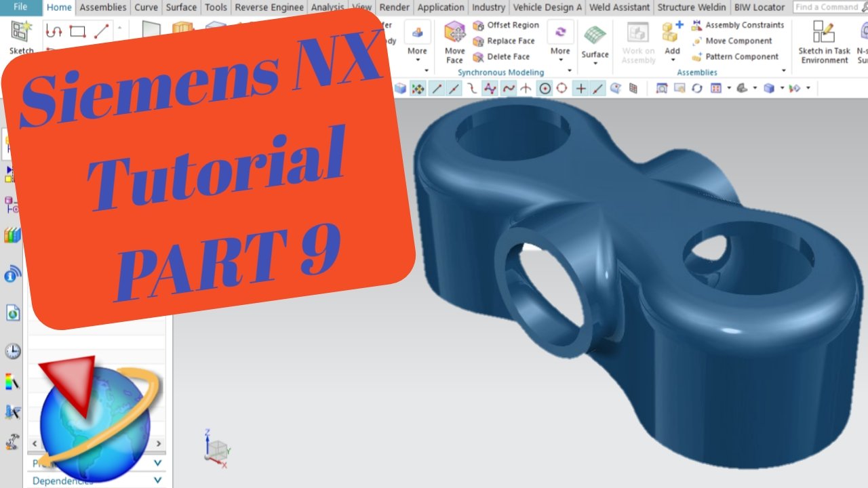This screenshot has height=488, width=868.
Task: Toggle Arc Center snap
Action: pyautogui.click(x=545, y=88)
